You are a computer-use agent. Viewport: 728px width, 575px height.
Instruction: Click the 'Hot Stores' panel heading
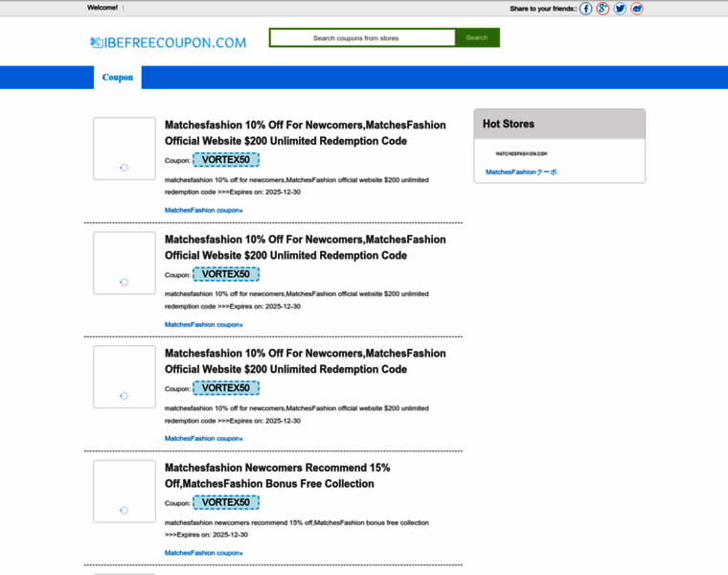pyautogui.click(x=509, y=124)
